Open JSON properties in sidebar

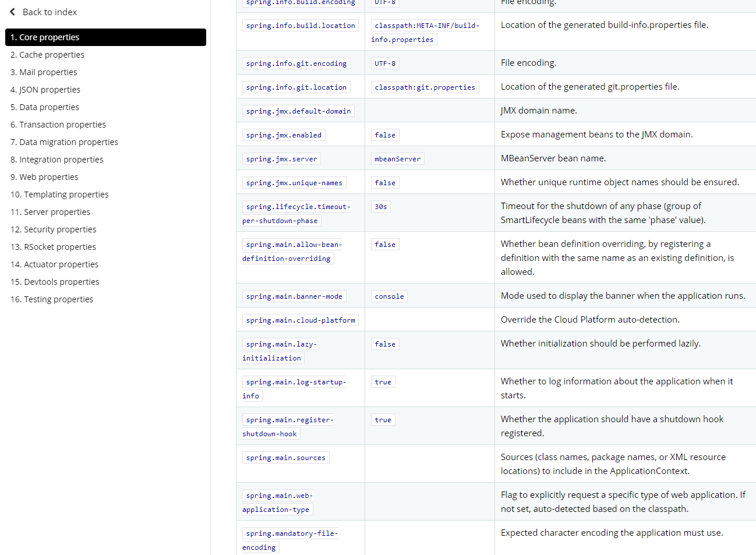[45, 90]
